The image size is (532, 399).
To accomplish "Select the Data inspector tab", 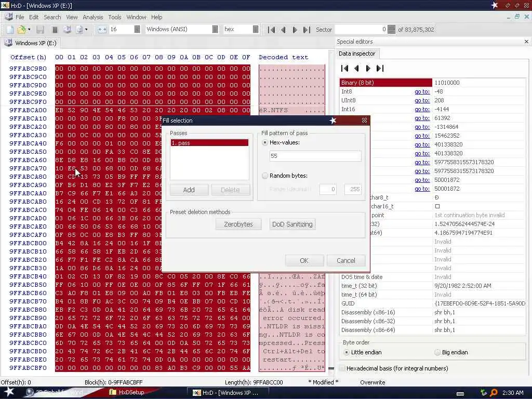I will click(357, 54).
